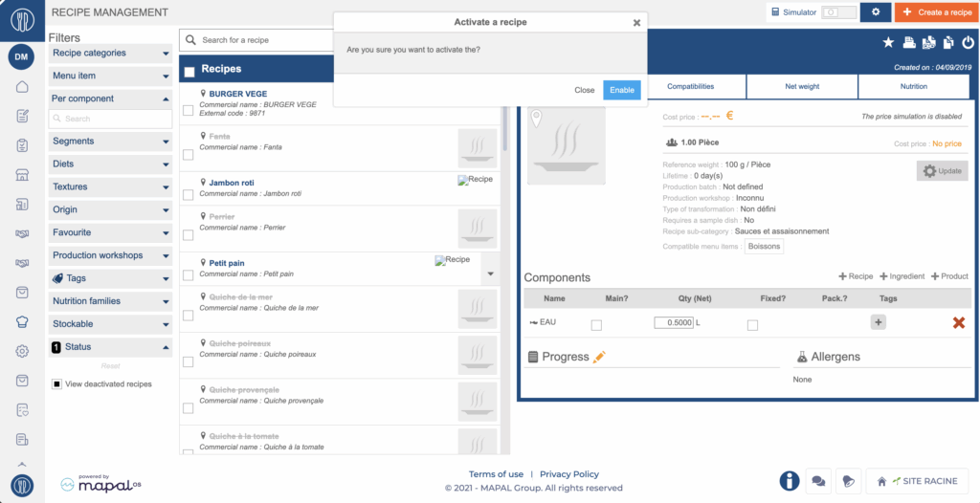Click Create a recipe button
This screenshot has width=980, height=503.
click(x=935, y=11)
